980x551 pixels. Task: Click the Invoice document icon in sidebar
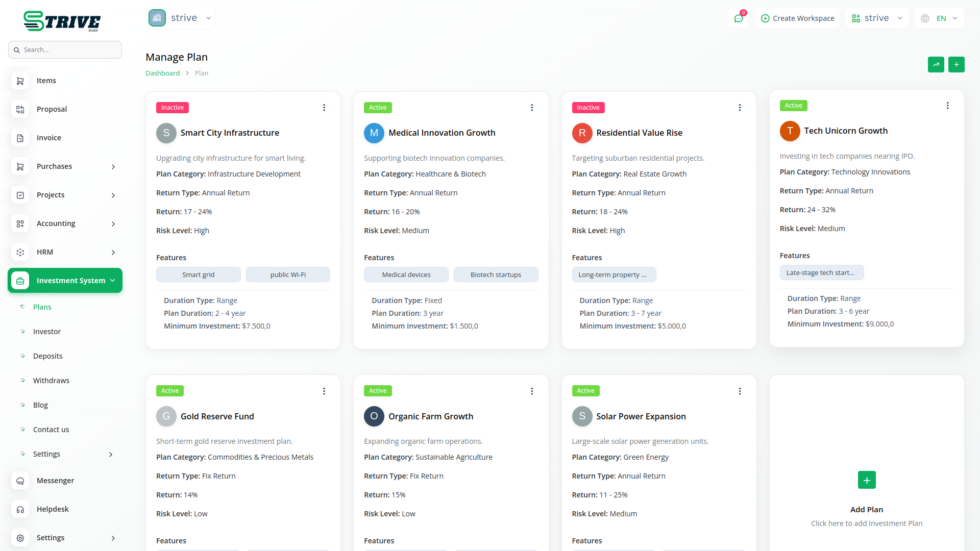(x=20, y=138)
